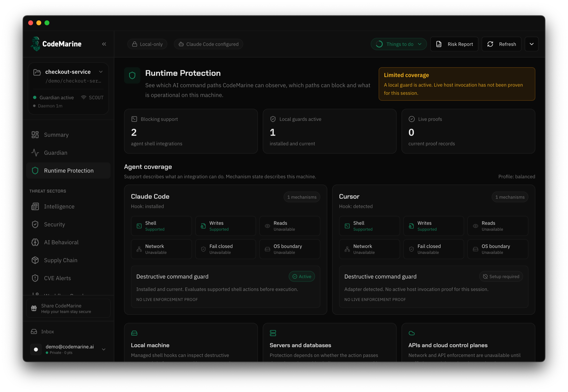568x392 pixels.
Task: Click Cursor Writes capability tile
Action: click(x=434, y=226)
